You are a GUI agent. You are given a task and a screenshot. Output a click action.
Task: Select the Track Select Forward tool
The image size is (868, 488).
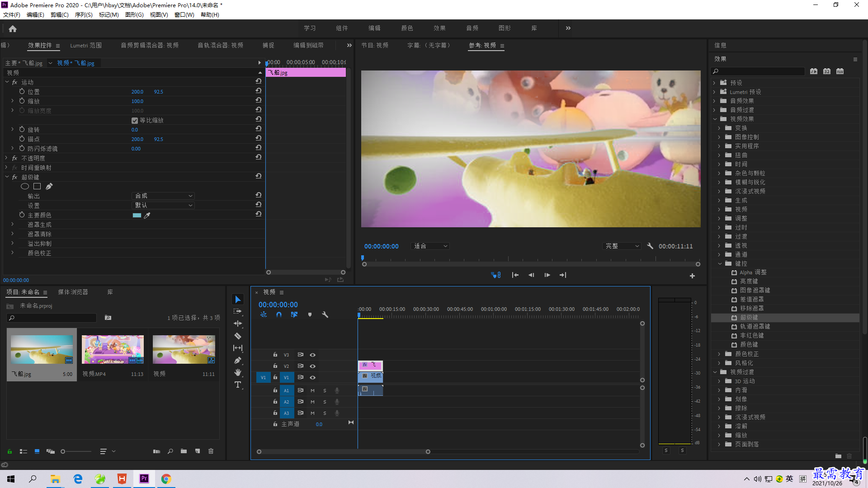[x=238, y=311]
